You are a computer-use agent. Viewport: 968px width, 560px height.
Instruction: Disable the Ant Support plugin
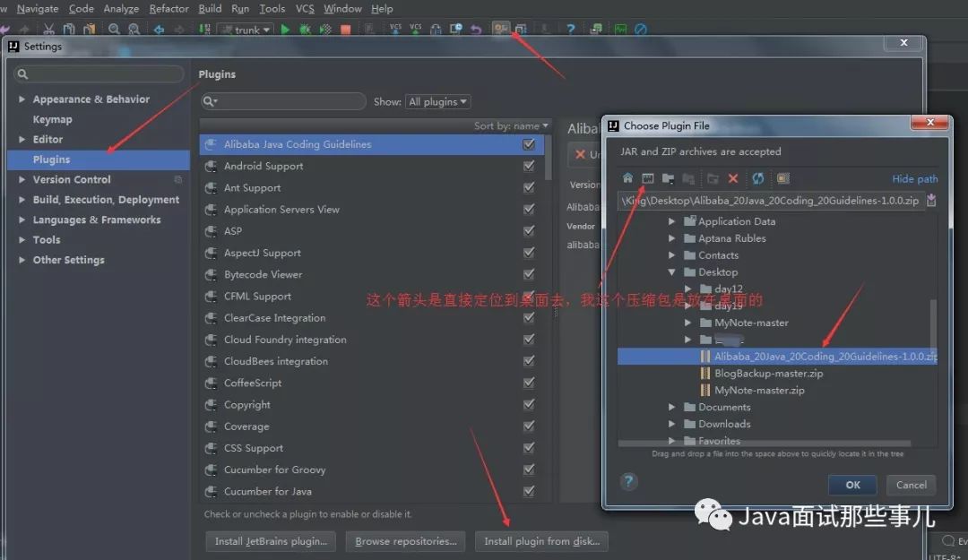click(x=529, y=187)
